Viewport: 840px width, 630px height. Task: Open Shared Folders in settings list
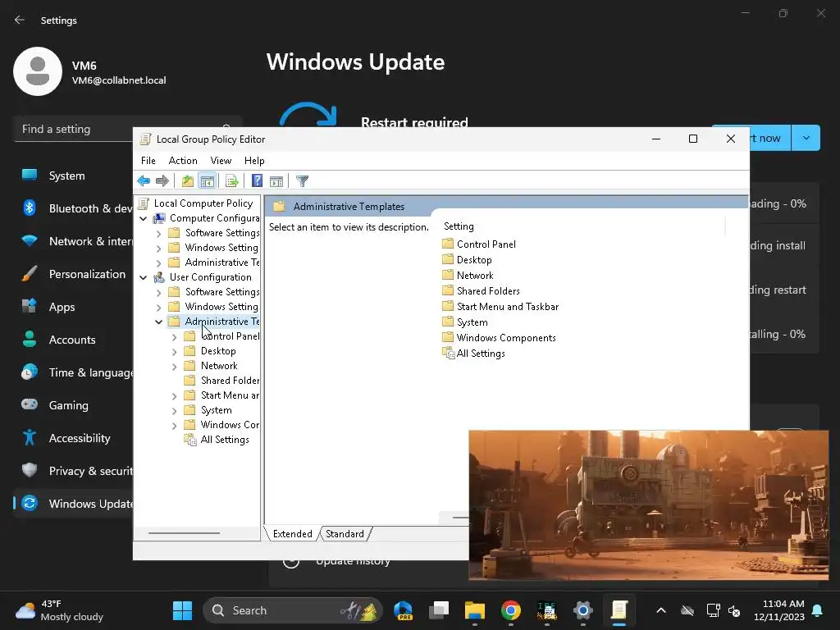(488, 291)
